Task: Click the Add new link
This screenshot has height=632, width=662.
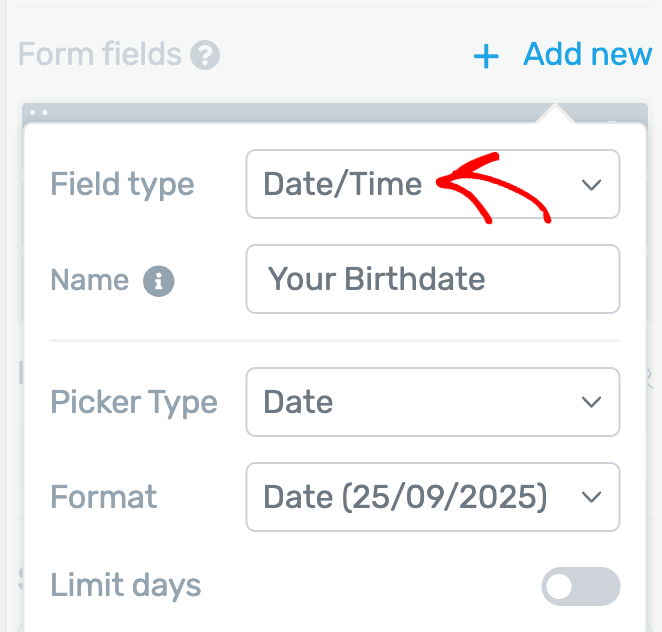Action: click(587, 55)
